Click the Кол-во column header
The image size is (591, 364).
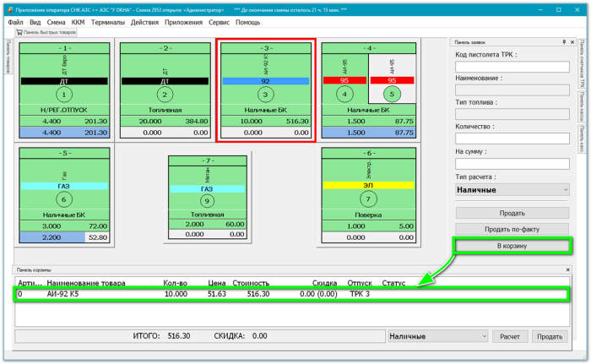176,283
